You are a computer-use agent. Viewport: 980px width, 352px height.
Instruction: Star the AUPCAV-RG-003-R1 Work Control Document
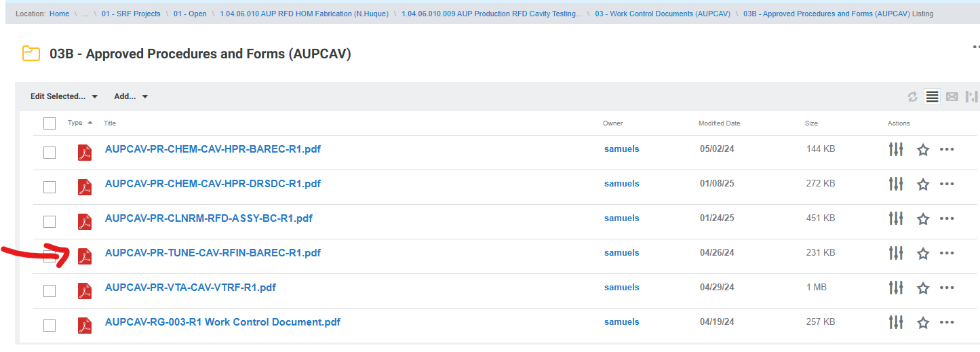coord(922,322)
